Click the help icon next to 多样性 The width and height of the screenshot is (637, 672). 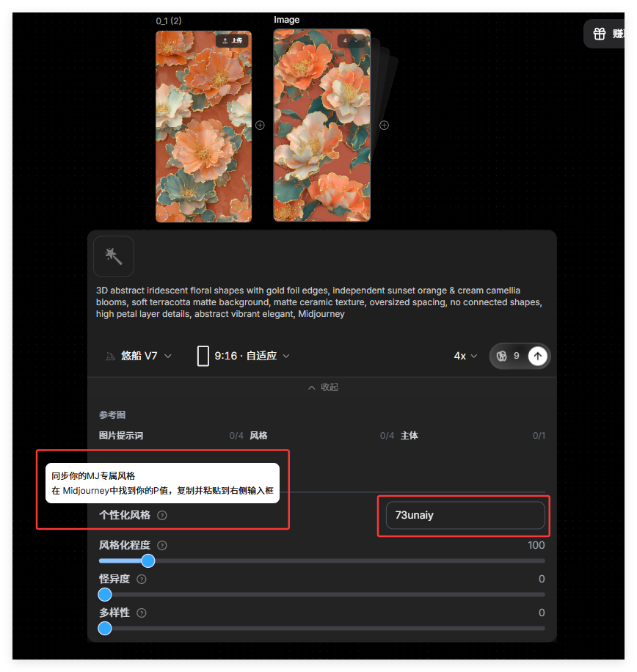(x=142, y=613)
